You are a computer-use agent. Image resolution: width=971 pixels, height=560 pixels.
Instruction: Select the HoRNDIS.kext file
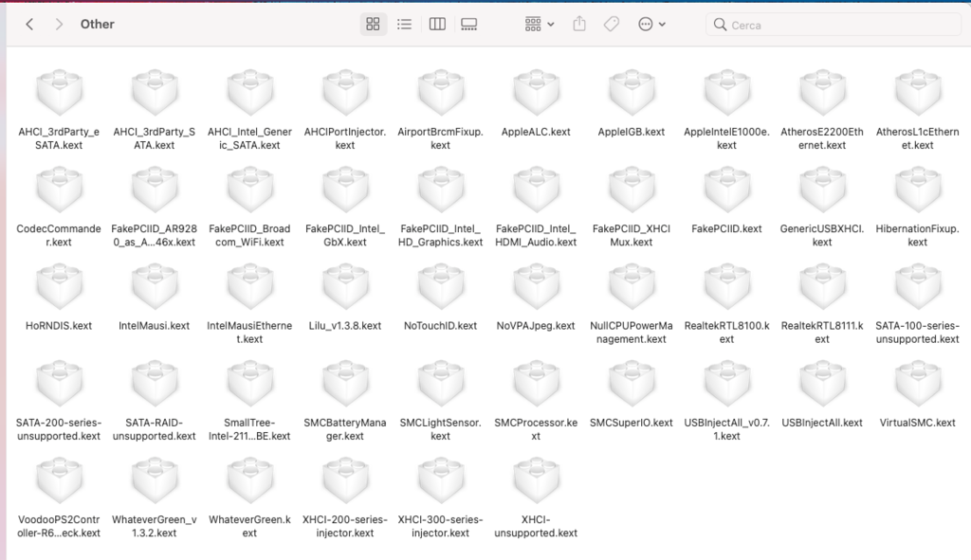click(59, 287)
